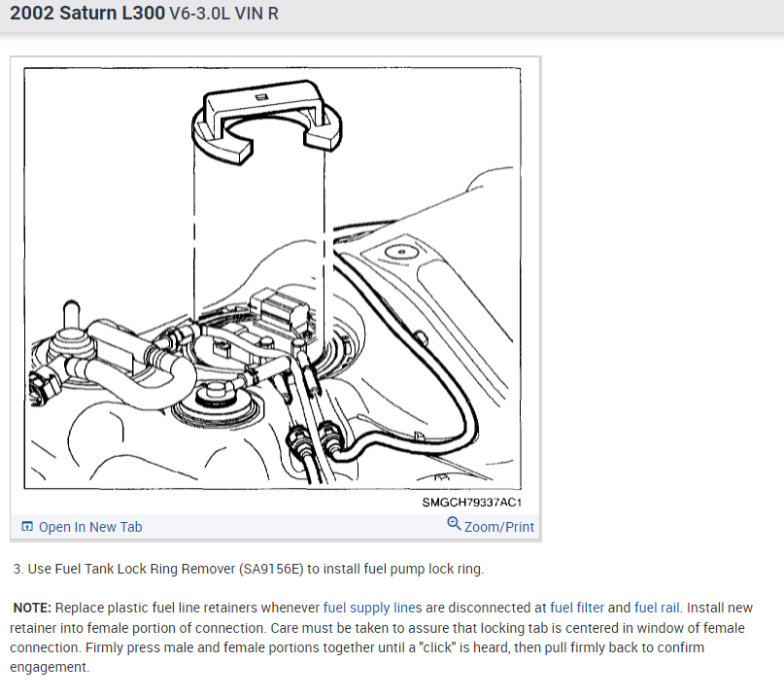The image size is (784, 698).
Task: Click the Zoom/Print magnifier icon
Action: point(454,523)
